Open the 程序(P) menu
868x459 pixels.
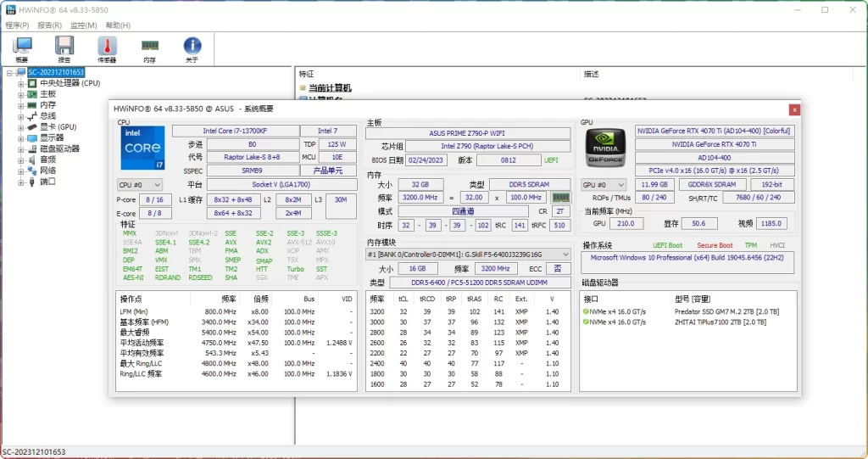pos(17,25)
